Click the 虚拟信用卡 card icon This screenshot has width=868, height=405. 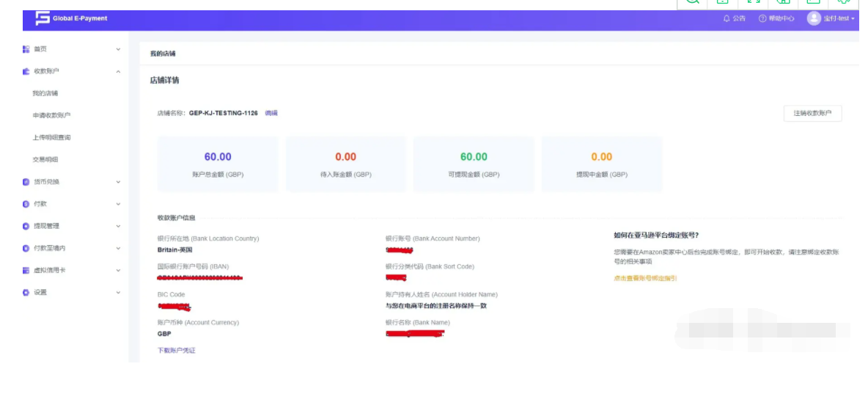tap(26, 271)
